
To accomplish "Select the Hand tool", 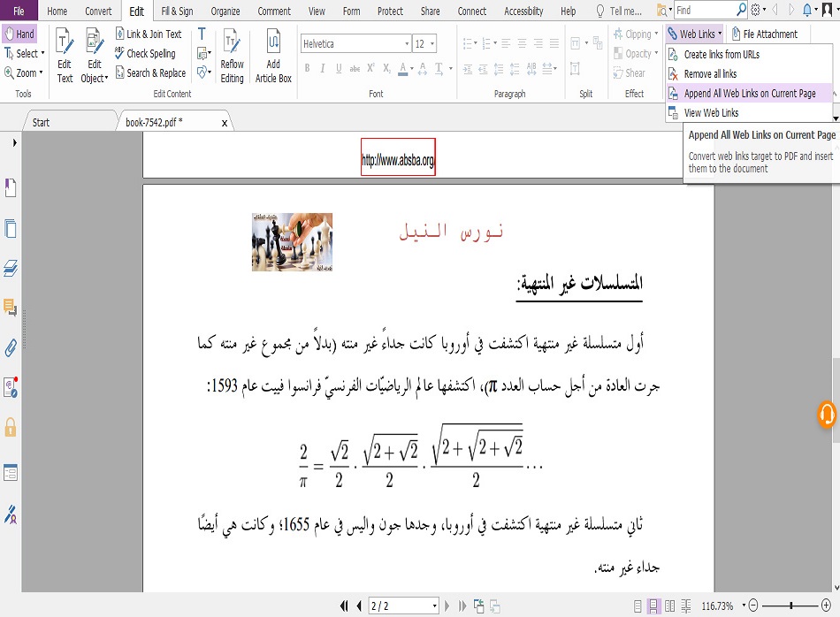I will [x=19, y=34].
